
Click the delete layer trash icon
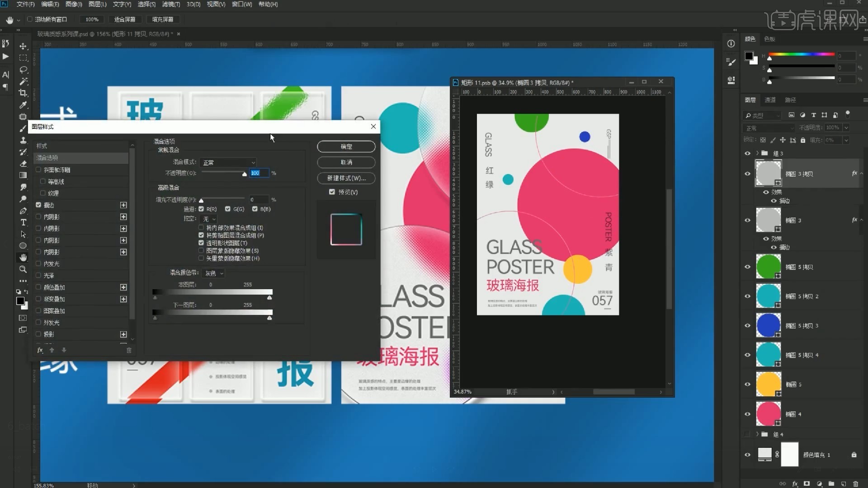click(855, 483)
